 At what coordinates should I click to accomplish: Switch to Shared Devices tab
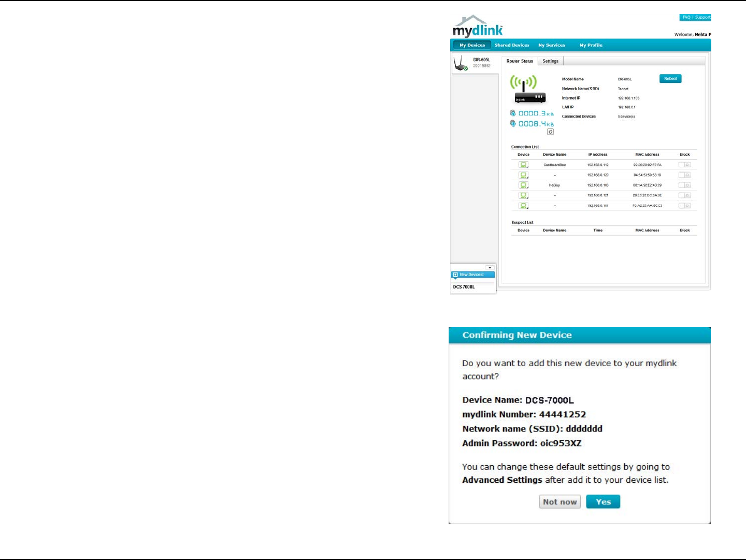512,45
